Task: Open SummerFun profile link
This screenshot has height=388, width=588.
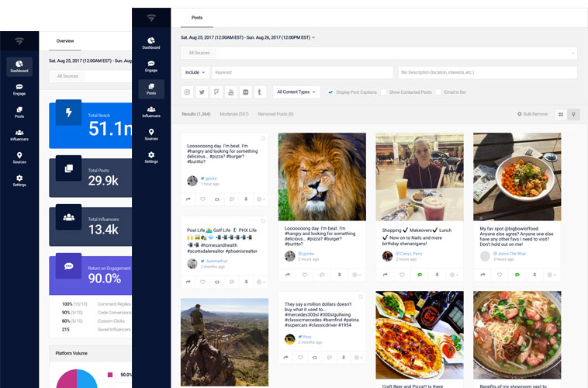Action: (x=216, y=262)
